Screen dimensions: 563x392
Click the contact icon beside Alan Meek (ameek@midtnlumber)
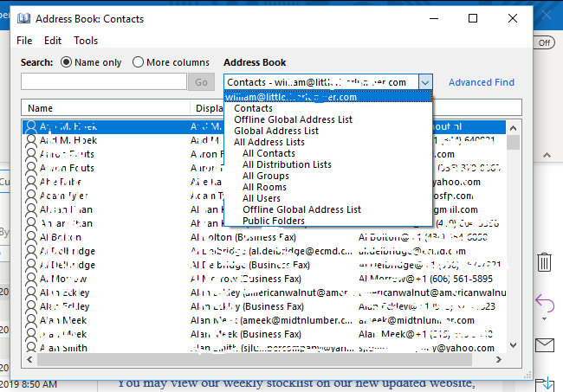click(31, 320)
